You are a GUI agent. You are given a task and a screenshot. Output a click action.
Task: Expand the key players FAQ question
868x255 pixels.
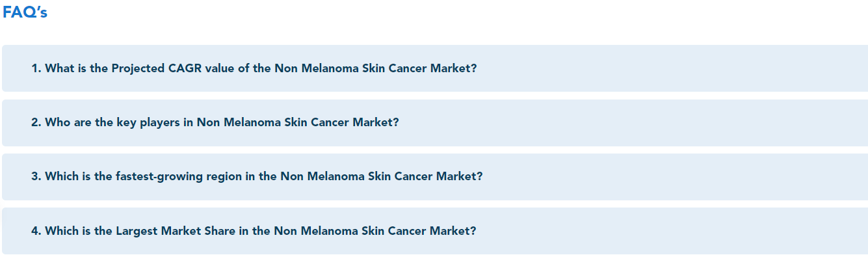434,122
